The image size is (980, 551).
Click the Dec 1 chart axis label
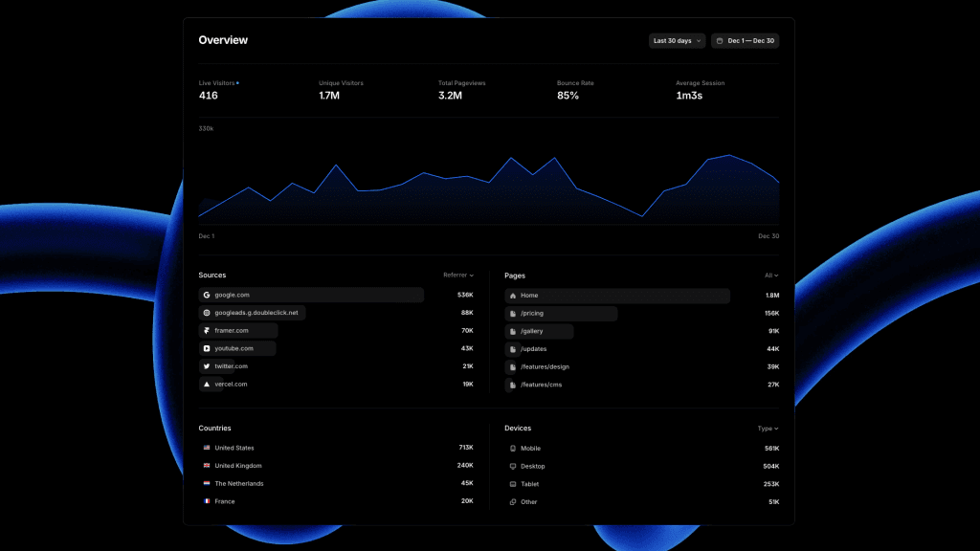click(x=207, y=236)
